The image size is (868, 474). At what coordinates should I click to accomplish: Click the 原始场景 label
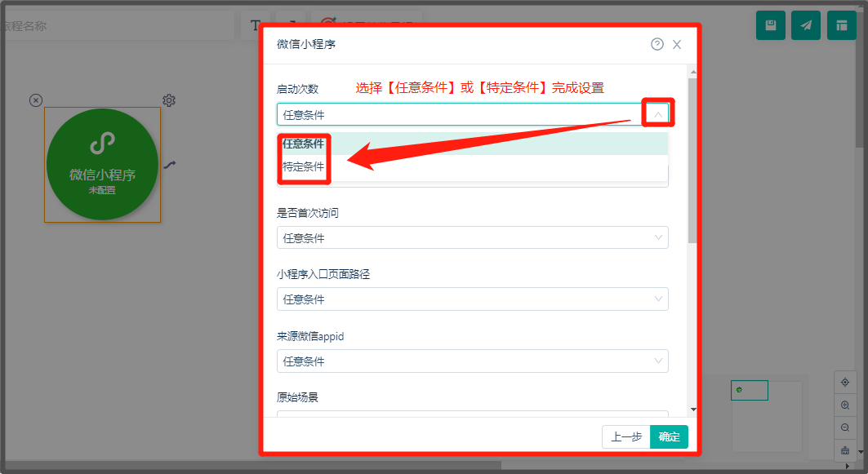pos(298,397)
